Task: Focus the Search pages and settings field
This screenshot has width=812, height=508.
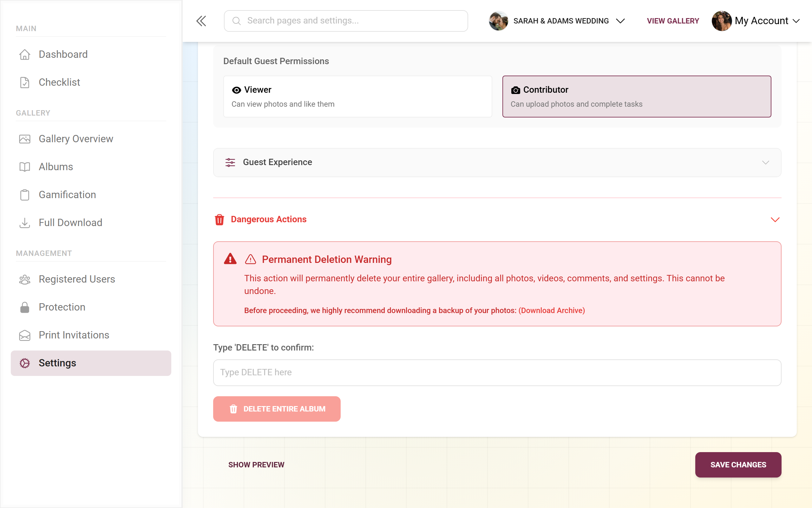Action: pyautogui.click(x=346, y=21)
